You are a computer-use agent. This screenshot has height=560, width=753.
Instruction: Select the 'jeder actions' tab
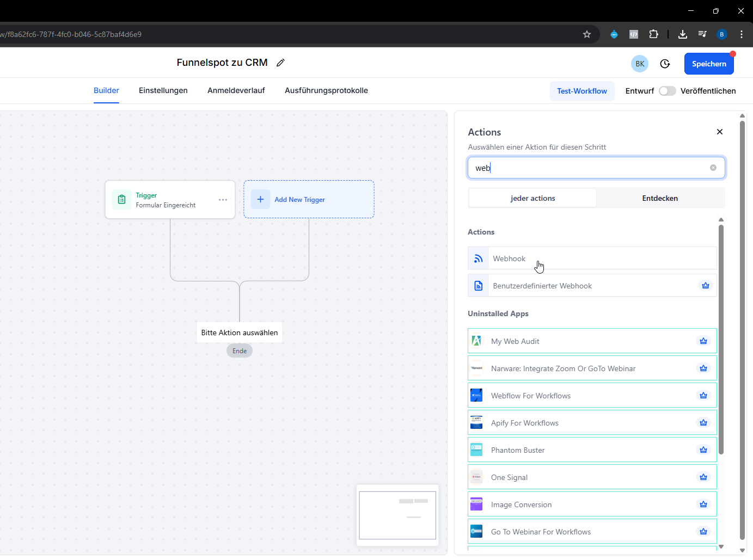[x=532, y=198]
